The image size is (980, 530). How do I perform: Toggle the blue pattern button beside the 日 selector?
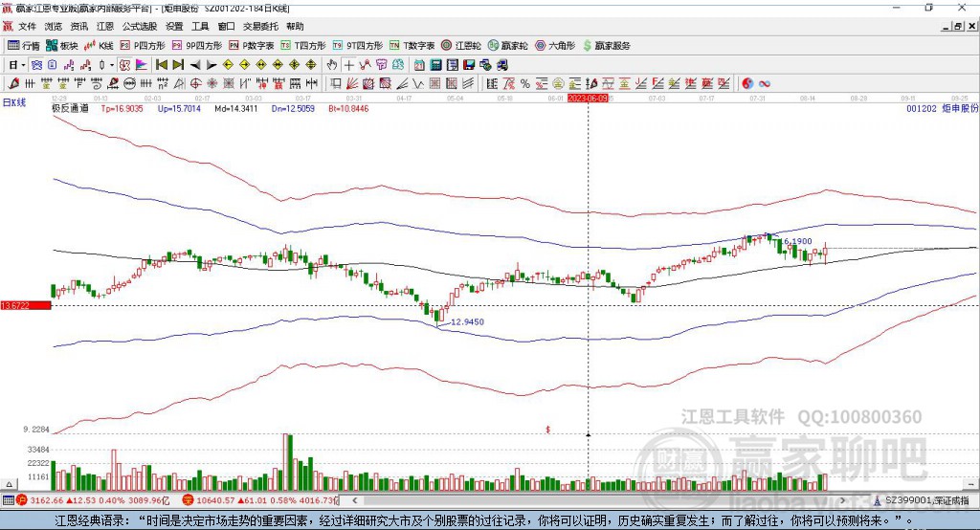[36, 65]
